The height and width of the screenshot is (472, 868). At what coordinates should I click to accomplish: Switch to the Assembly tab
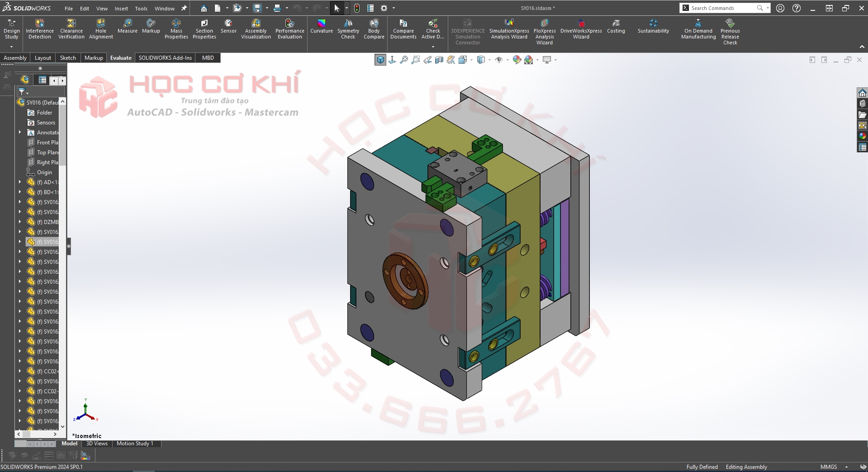[x=15, y=58]
